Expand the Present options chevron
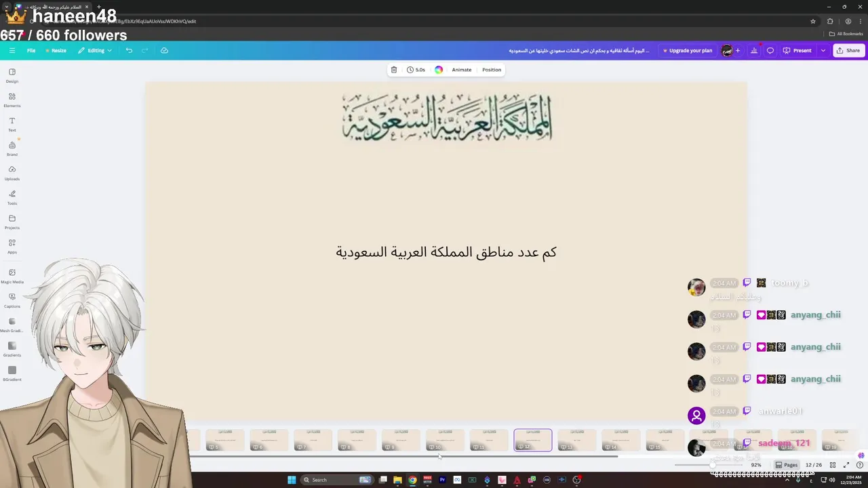Viewport: 868px width, 488px height. coord(823,51)
